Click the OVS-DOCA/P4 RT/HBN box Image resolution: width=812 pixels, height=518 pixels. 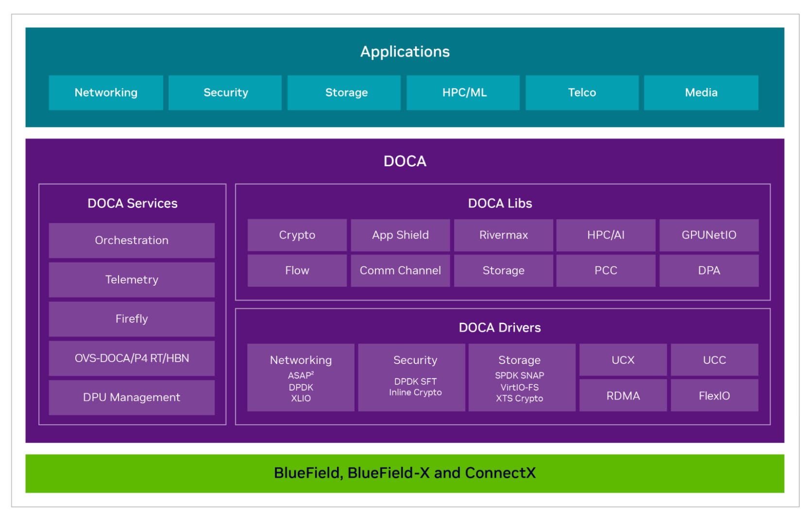pos(132,358)
